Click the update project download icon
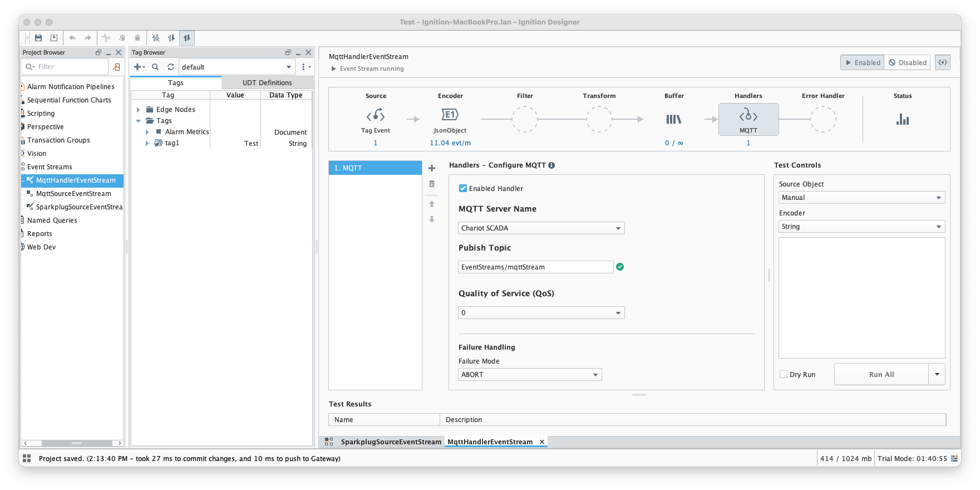This screenshot has width=980, height=490. [x=54, y=38]
